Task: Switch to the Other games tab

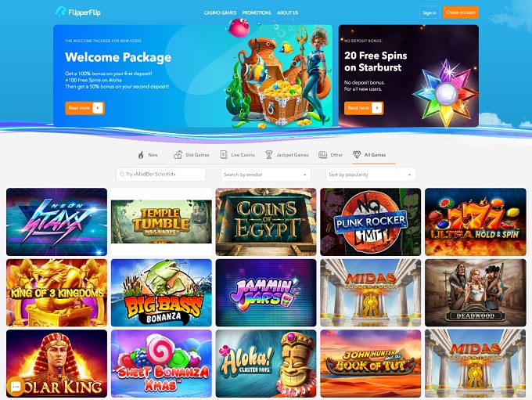Action: pos(331,155)
